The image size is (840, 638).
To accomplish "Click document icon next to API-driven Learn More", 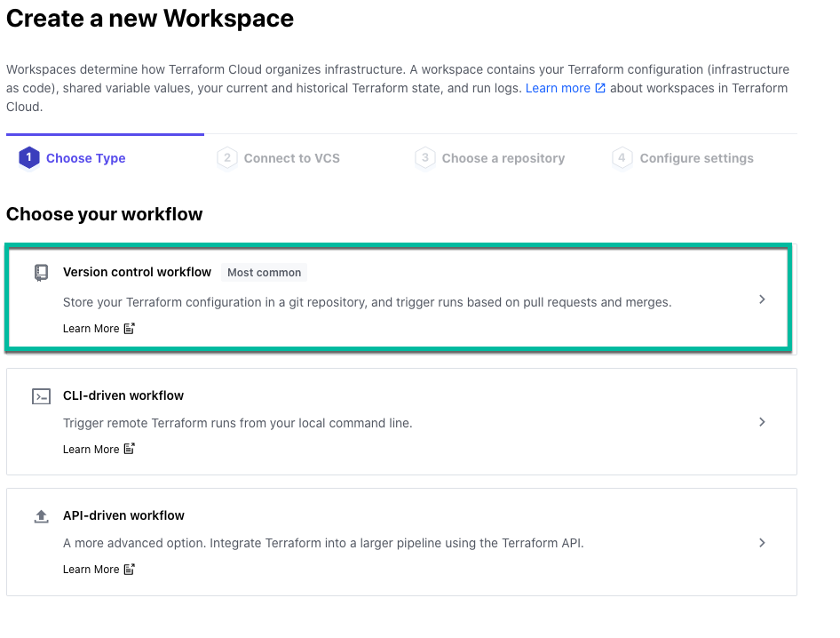I will coord(129,569).
